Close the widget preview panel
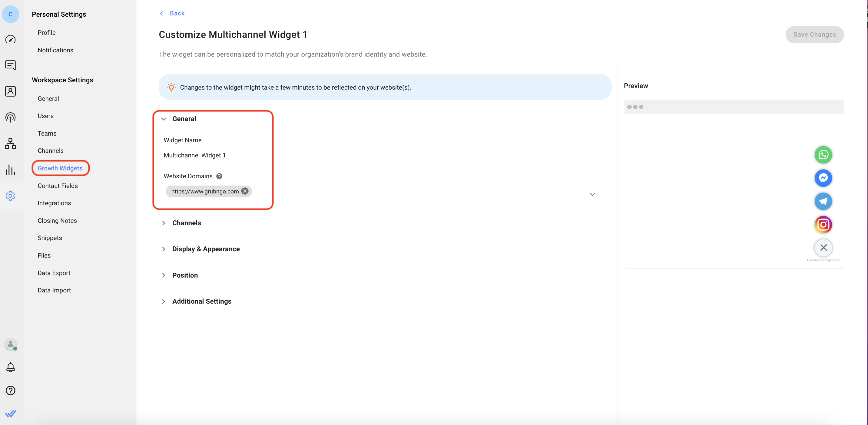This screenshot has width=868, height=425. click(x=824, y=247)
